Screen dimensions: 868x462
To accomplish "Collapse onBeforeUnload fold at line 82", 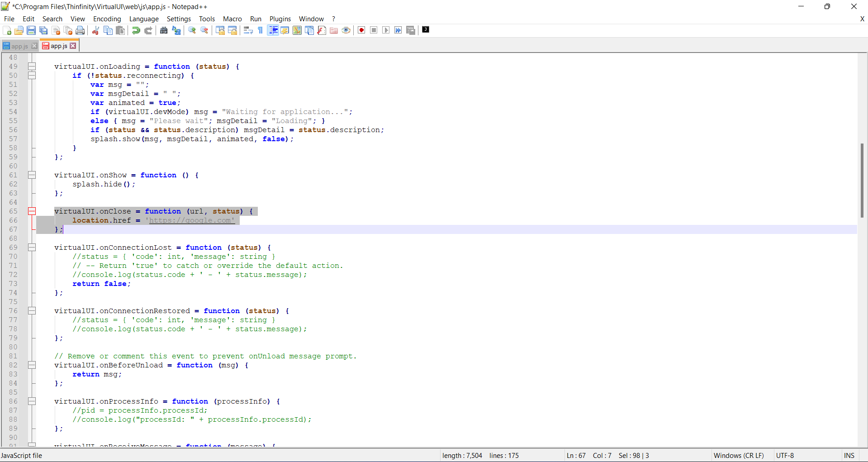I will coord(32,365).
